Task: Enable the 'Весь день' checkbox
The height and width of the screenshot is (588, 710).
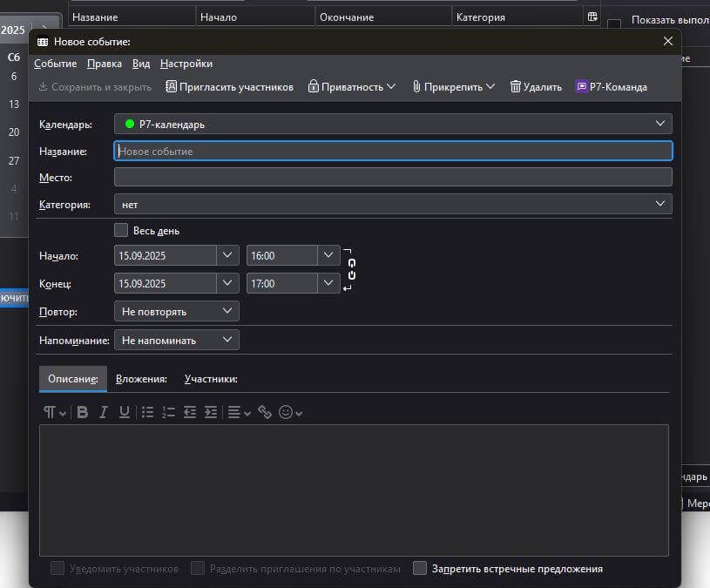Action: click(x=121, y=231)
